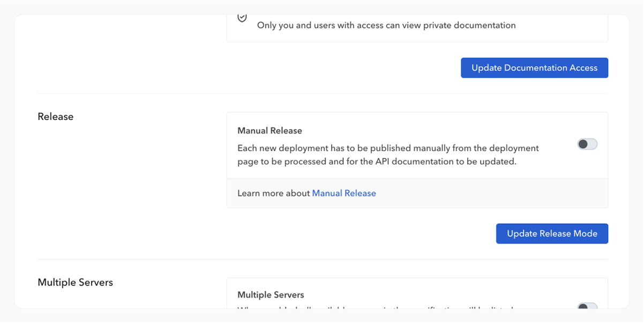Screen dimensions: 644x323
Task: Click the private documentation access description text
Action: click(386, 25)
